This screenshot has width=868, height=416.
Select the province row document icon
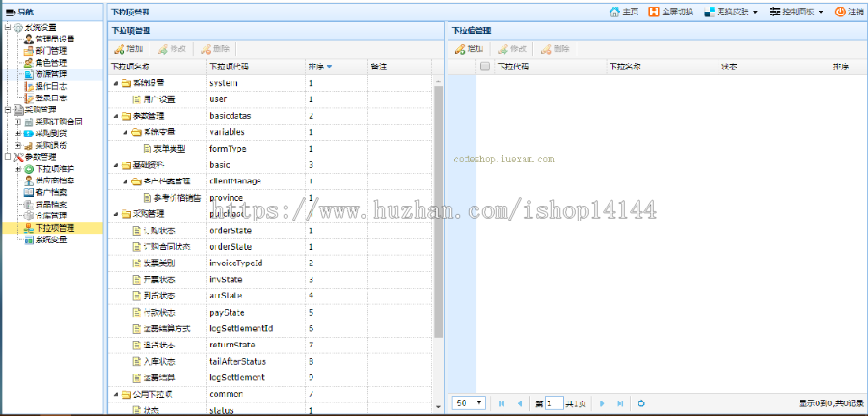coord(148,197)
